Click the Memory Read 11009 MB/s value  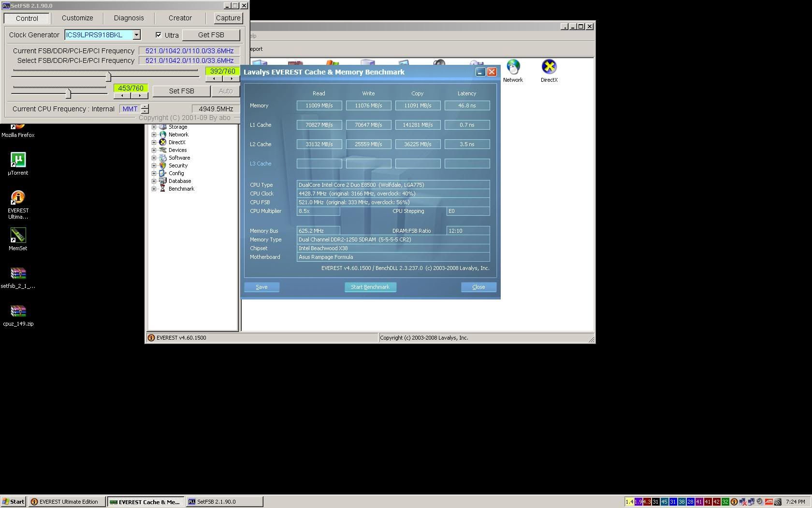319,105
